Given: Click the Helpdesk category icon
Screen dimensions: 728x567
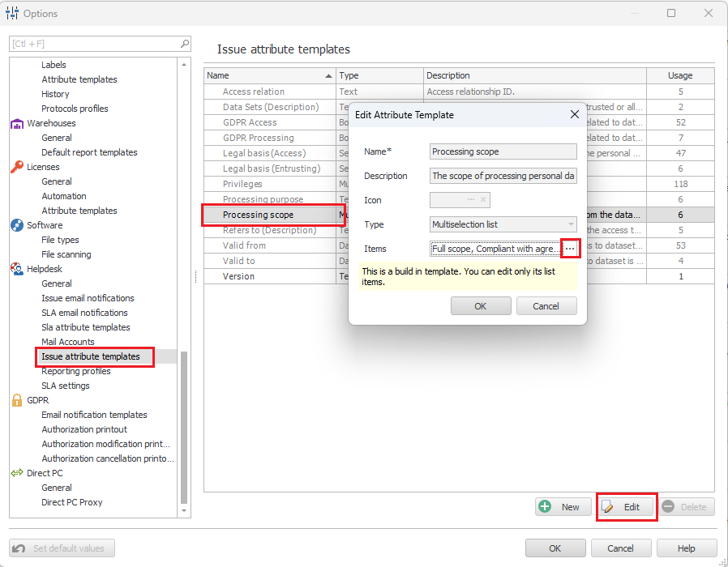Looking at the screenshot, I should coord(17,269).
